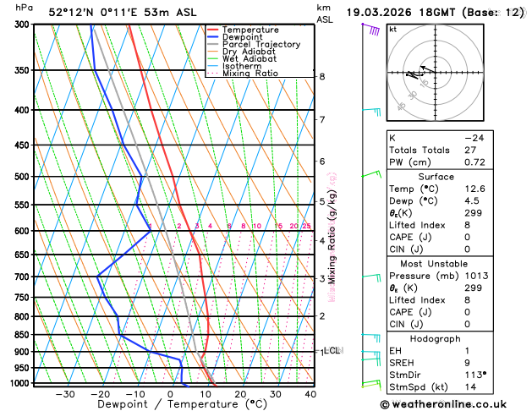This screenshot has width=532, height=411.
Task: Click the 'Mixing Ratio (g/kg)' vertical axis title
Action: click(332, 237)
